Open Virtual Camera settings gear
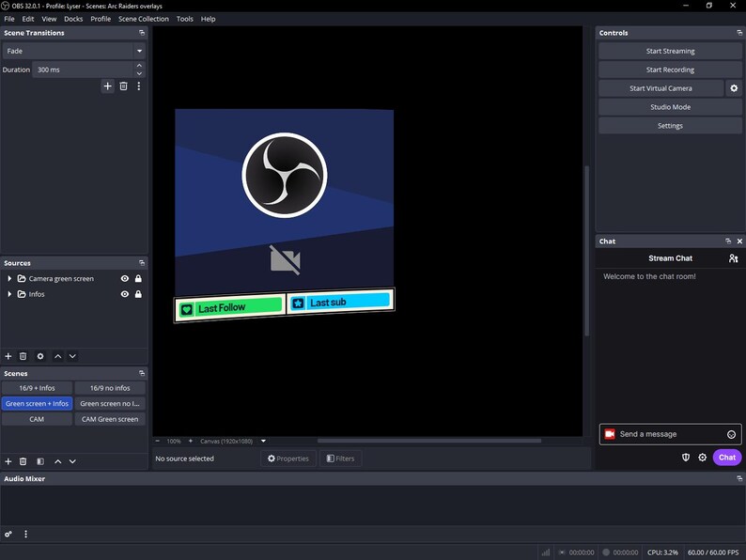746x560 pixels. coord(734,88)
